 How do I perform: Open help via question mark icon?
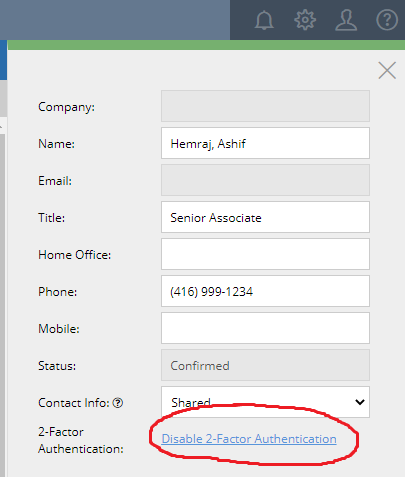point(387,20)
